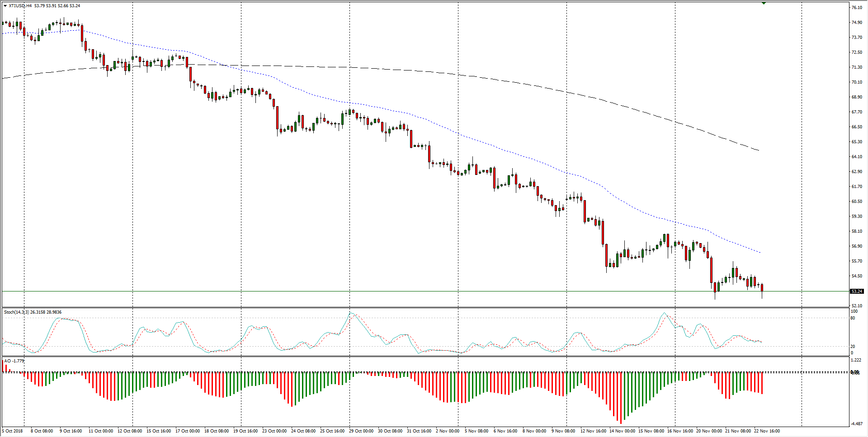Click the 29 Oct 00:00 time axis label
This screenshot has width=868, height=437.
pos(361,431)
